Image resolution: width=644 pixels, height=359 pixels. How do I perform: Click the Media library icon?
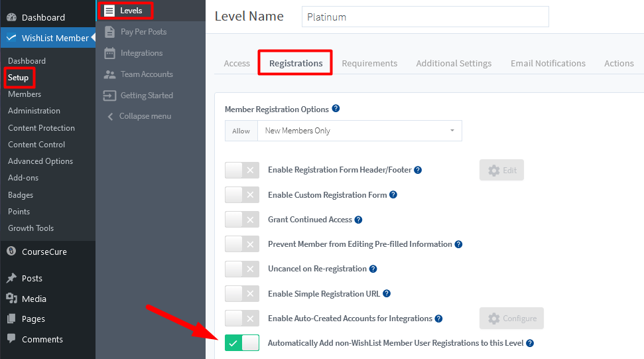coord(11,298)
